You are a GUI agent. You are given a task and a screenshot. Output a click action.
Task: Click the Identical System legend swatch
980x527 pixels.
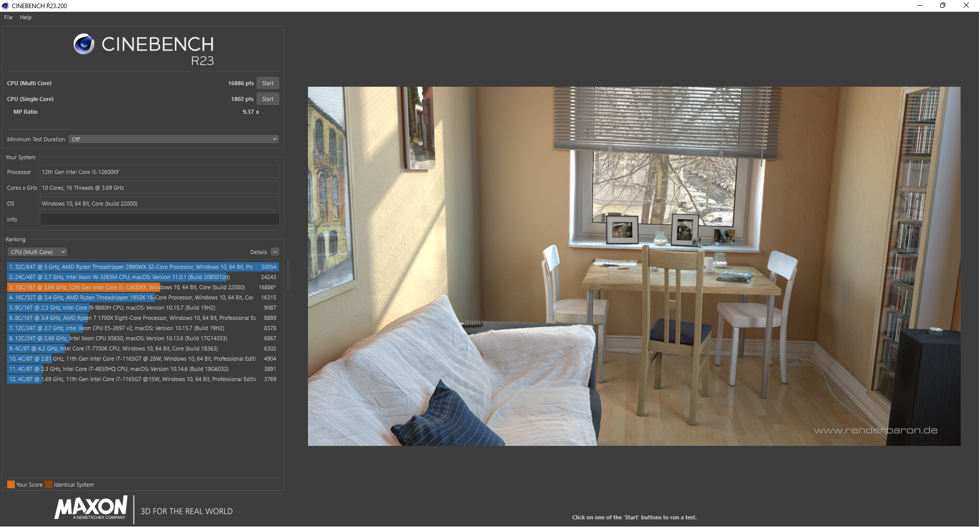pyautogui.click(x=48, y=485)
